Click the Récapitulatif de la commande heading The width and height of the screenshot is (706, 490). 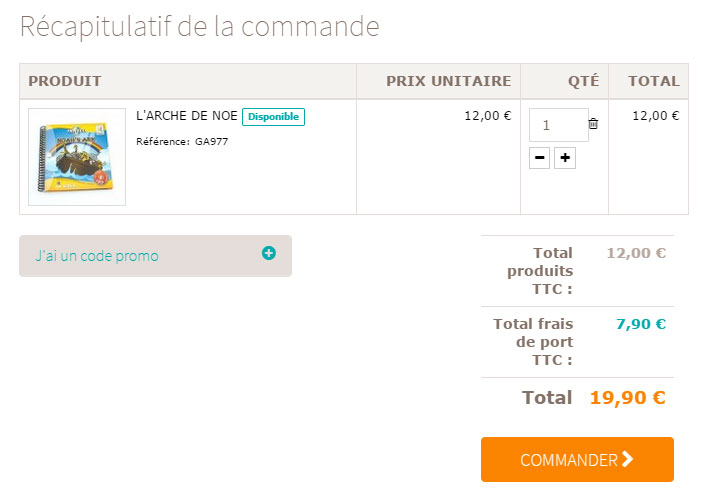tap(199, 27)
